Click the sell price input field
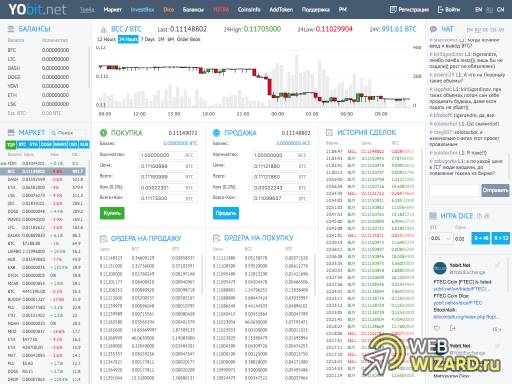Image resolution: width=512 pixels, height=384 pixels. point(281,166)
